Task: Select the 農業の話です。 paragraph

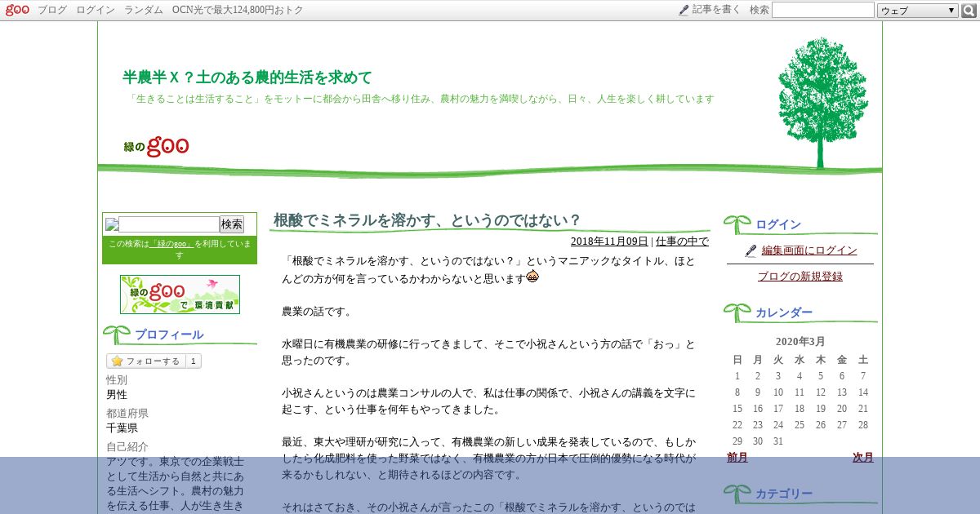Action: click(x=317, y=312)
